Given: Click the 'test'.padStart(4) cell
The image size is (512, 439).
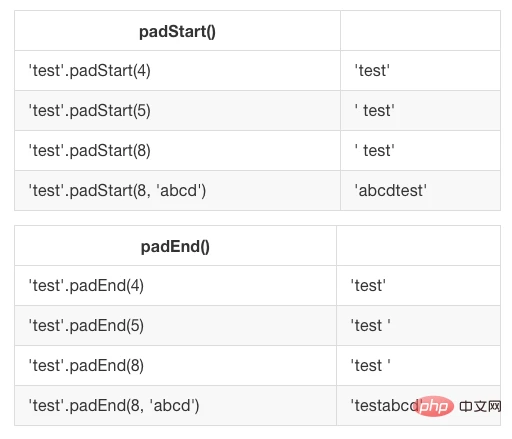Looking at the screenshot, I should coord(177,71).
